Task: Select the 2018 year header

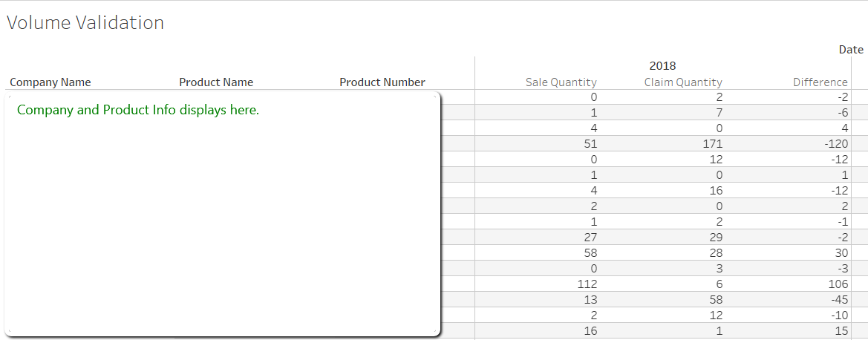Action: pos(662,65)
